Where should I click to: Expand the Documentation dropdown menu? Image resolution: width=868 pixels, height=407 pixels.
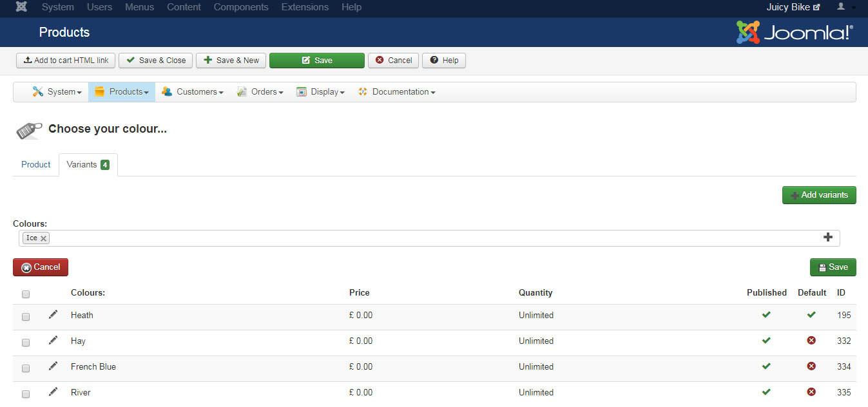point(397,92)
